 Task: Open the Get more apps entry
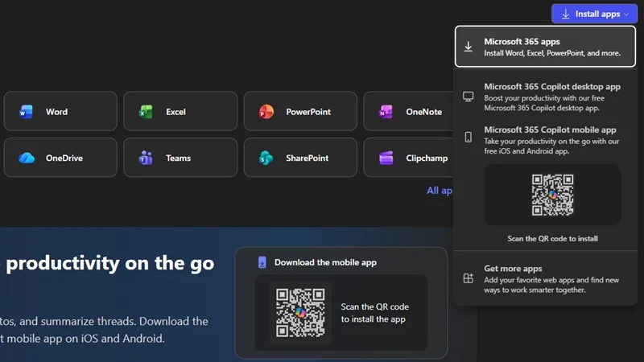(545, 278)
